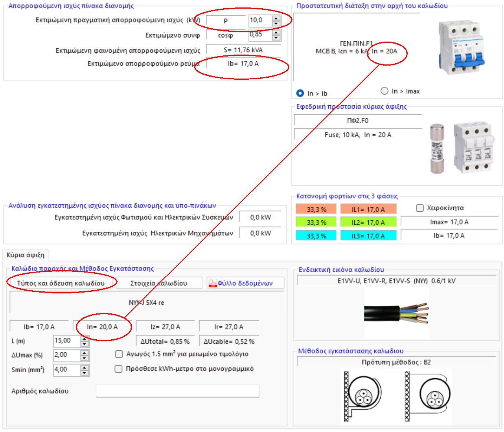Screen dimensions: 504x432
Task: Open Στοιχεία καλωδίου
Action: pyautogui.click(x=159, y=283)
